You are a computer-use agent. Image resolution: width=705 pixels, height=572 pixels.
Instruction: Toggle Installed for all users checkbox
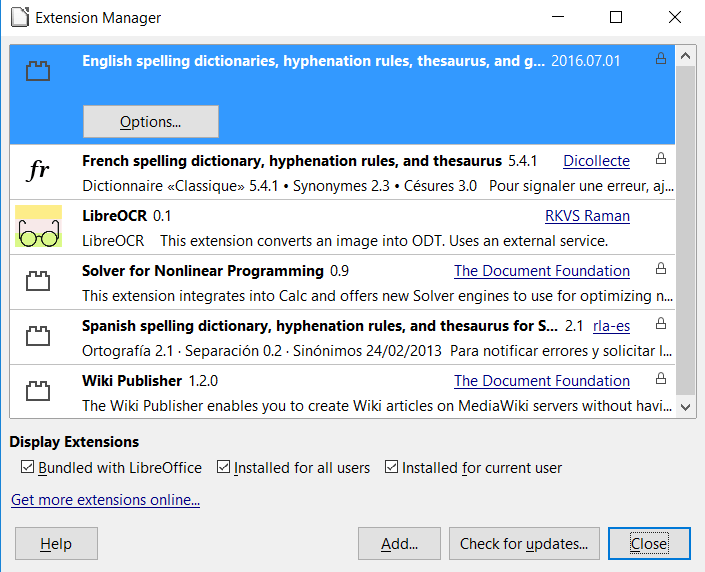coord(223,467)
